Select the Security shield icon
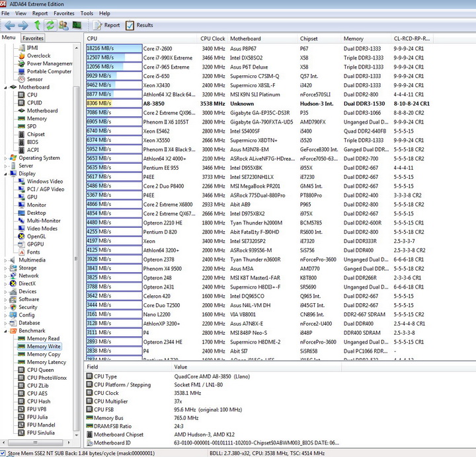The image size is (476, 457). (13, 307)
